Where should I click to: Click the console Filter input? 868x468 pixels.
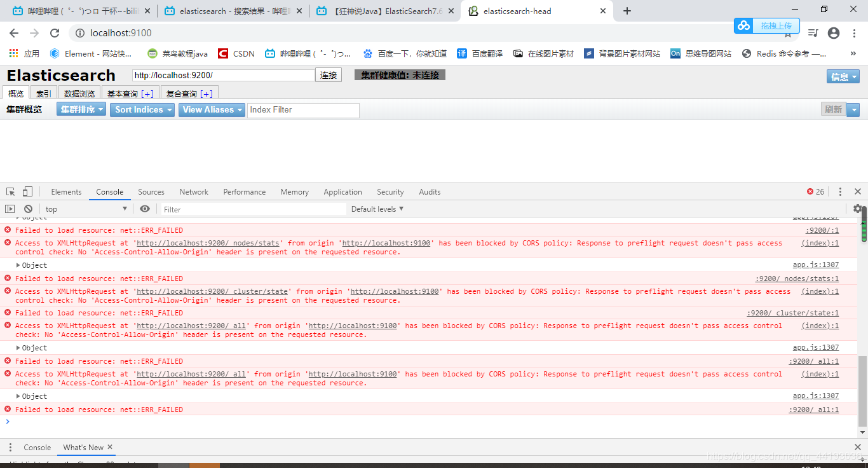(253, 209)
